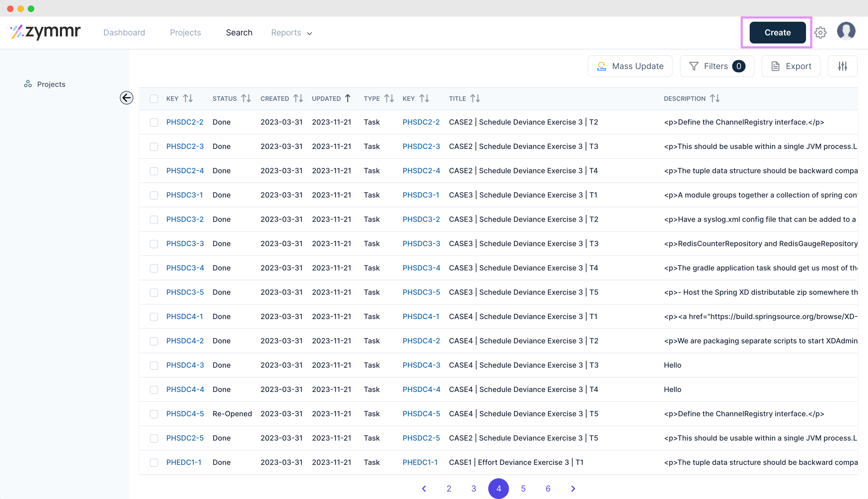Check the PHSDC2-3 row checkbox
Viewport: 868px width, 499px height.
tap(154, 147)
